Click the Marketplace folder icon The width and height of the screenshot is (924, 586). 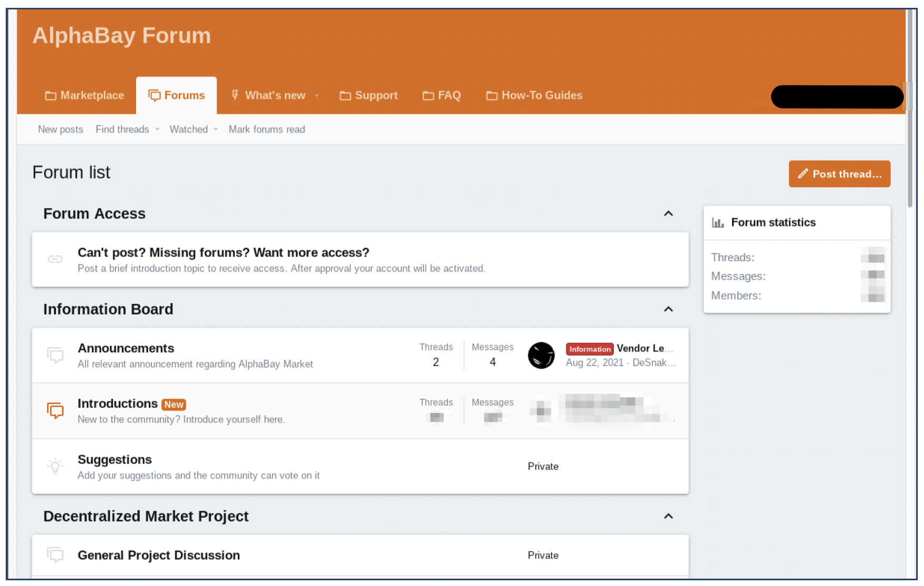point(51,95)
